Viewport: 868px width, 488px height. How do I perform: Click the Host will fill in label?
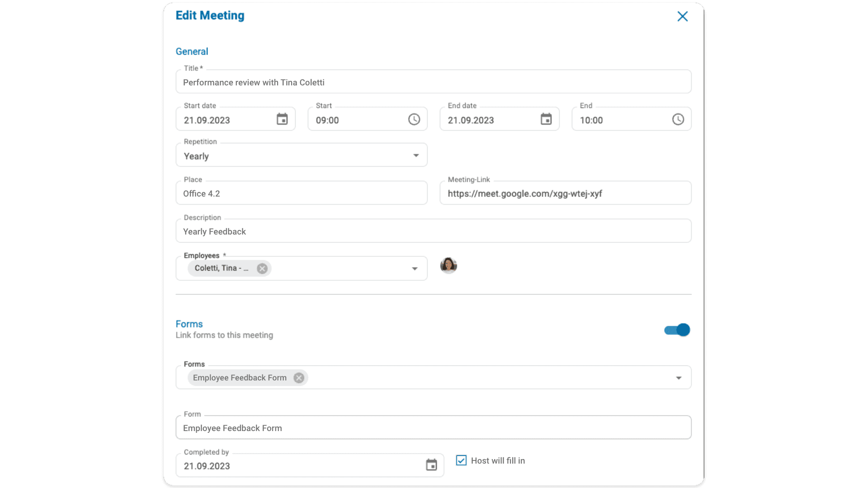tap(498, 460)
